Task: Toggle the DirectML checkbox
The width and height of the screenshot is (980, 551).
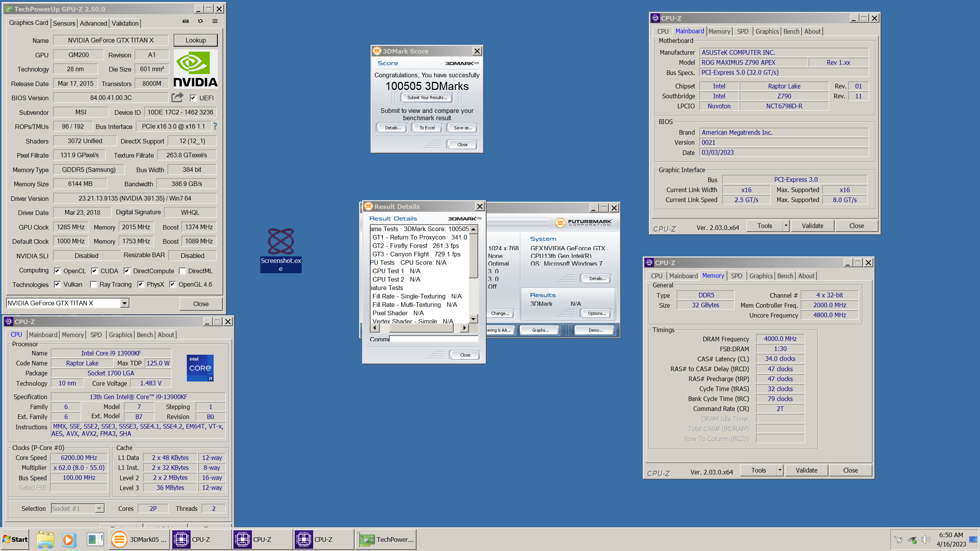Action: (182, 271)
